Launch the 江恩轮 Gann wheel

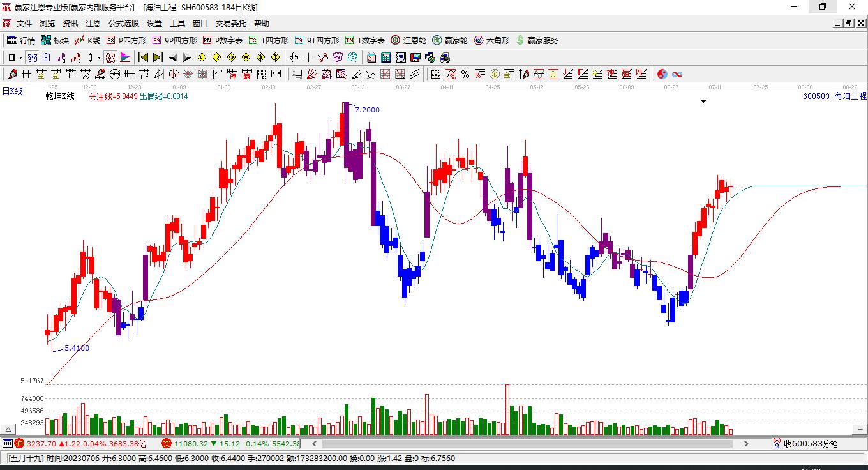point(408,40)
